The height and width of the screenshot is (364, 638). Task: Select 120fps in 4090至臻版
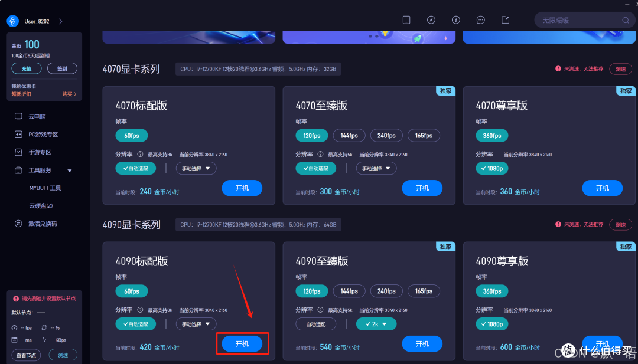(312, 291)
